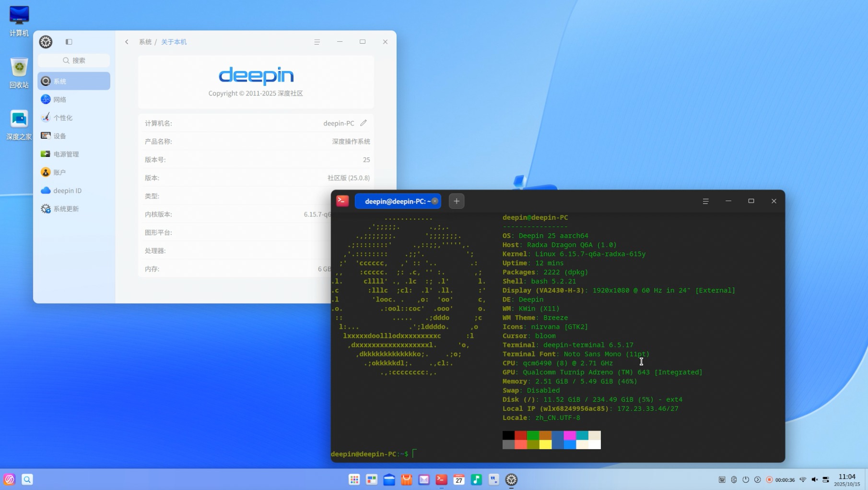Unmute the volume icon in system tray

click(x=814, y=479)
